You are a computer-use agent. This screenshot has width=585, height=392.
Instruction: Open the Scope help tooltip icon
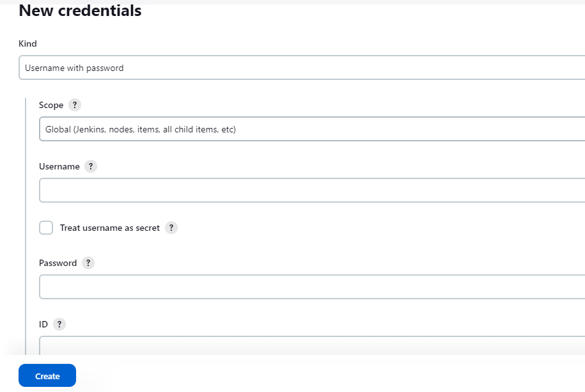75,105
